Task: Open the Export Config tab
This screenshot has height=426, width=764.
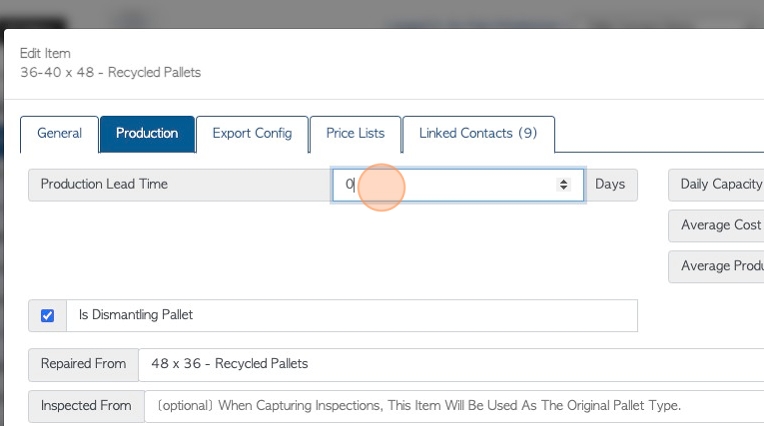Action: coord(252,134)
